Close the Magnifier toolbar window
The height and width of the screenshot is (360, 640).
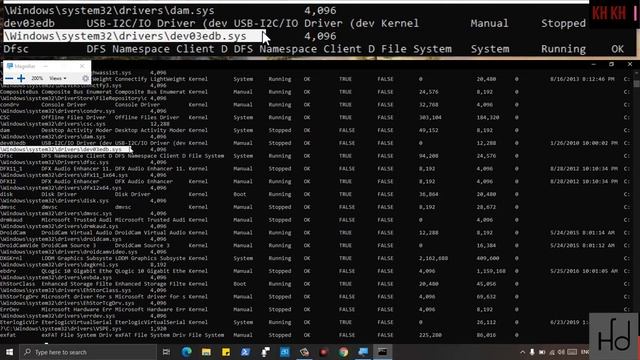82,66
